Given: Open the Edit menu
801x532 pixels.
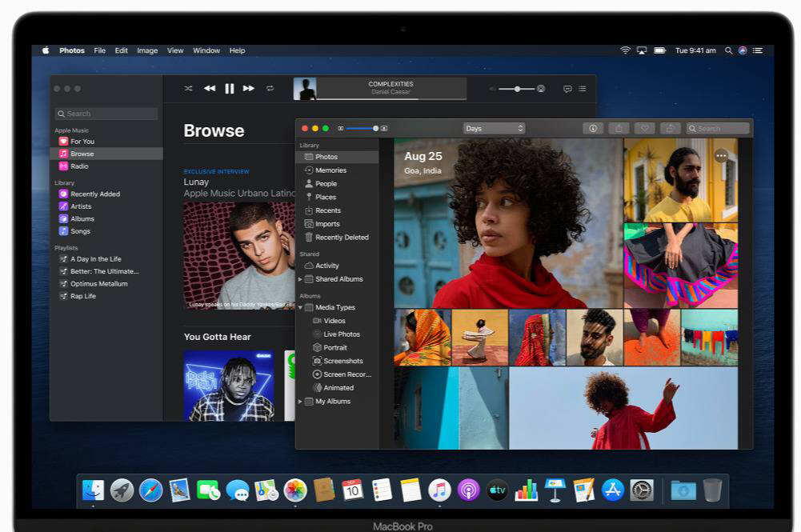Looking at the screenshot, I should [121, 50].
